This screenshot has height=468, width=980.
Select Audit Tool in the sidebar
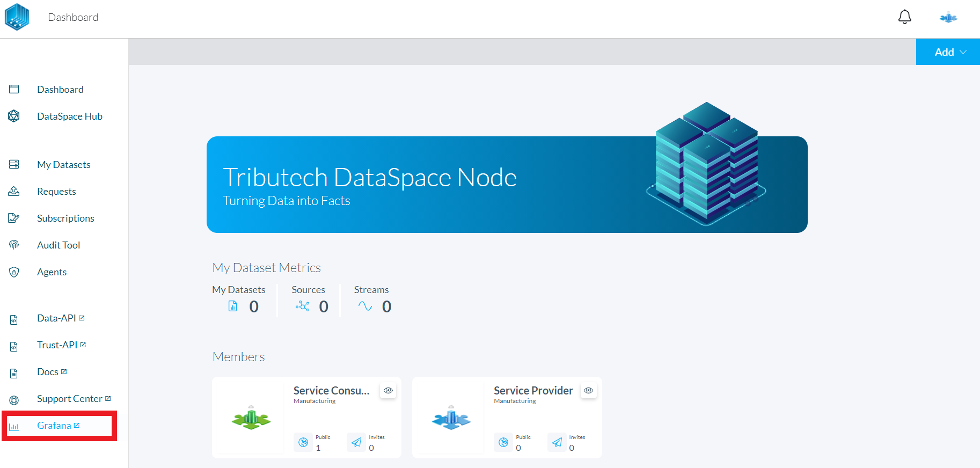coord(58,245)
